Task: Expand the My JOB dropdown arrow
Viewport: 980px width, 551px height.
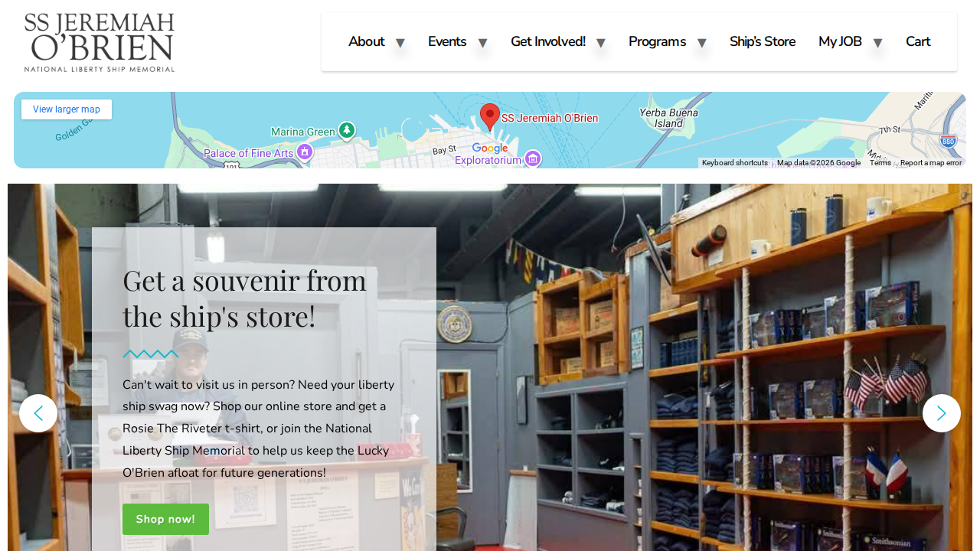Action: point(877,43)
